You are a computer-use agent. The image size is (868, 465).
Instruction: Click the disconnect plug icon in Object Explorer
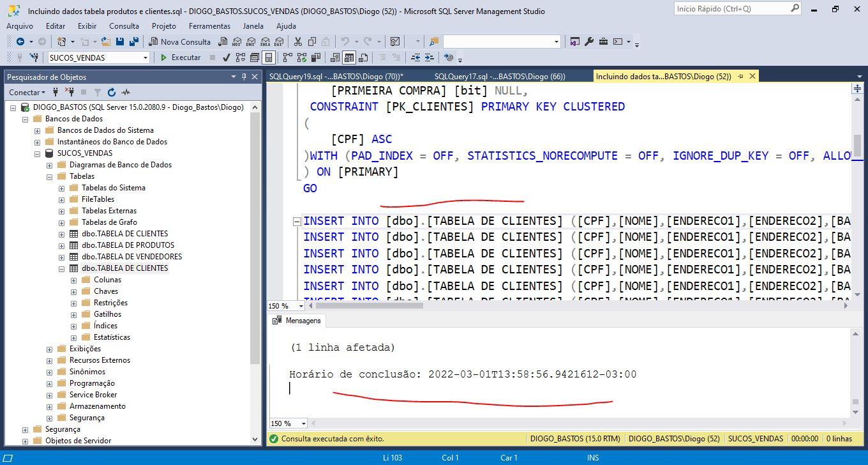70,92
